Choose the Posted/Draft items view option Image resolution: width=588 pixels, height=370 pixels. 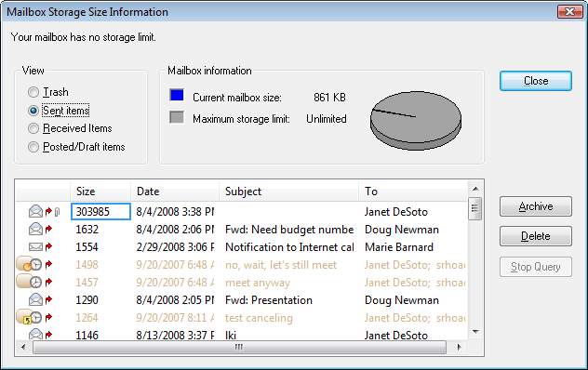[33, 147]
